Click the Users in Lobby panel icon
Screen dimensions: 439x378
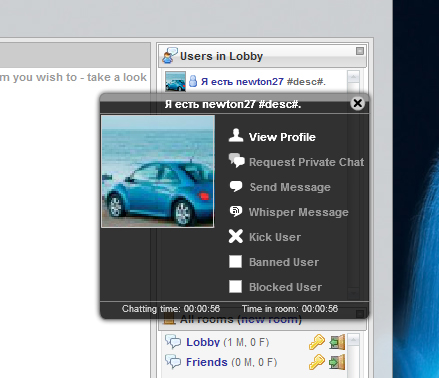(x=170, y=55)
